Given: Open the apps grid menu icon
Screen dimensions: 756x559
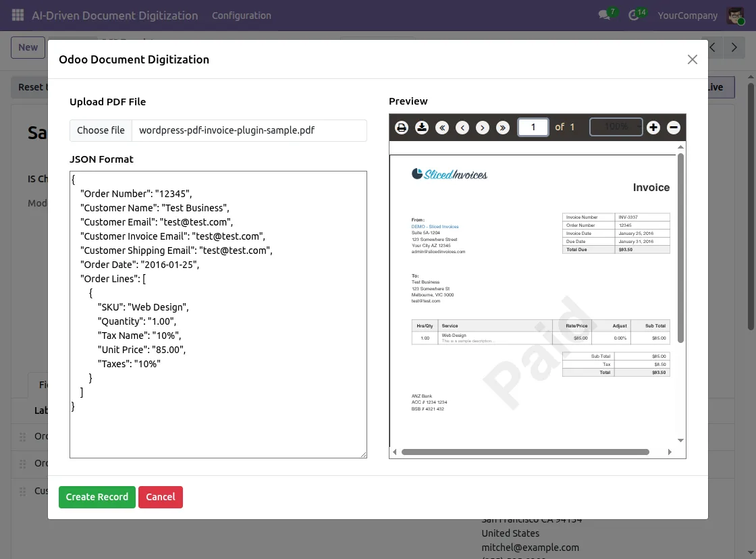Looking at the screenshot, I should click(x=18, y=16).
